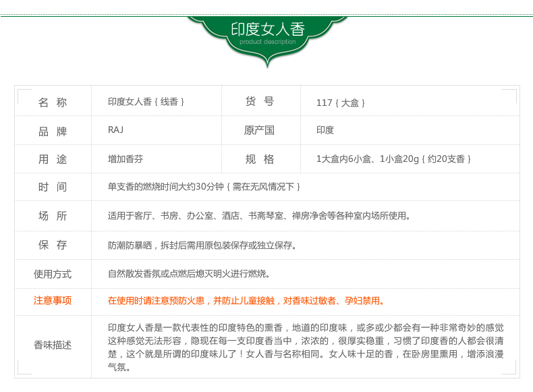Select the 品牌 label cell
This screenshot has height=392, width=533.
(53, 132)
